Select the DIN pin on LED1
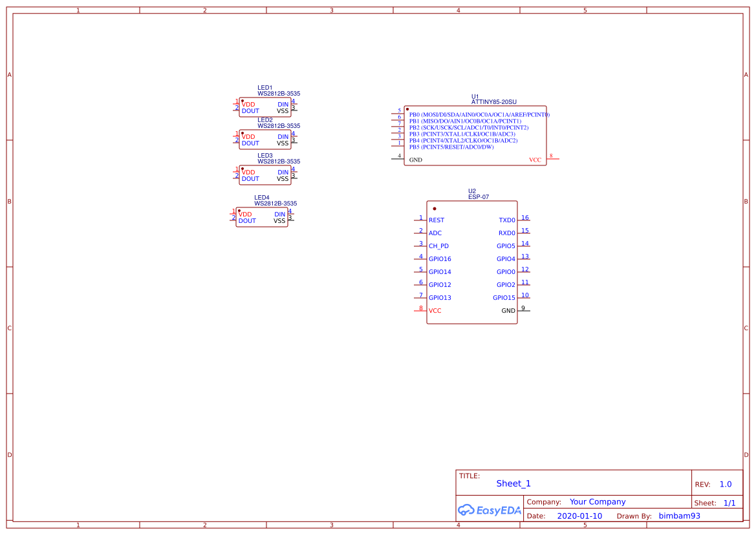Image resolution: width=756 pixels, height=535 pixels. coord(283,103)
